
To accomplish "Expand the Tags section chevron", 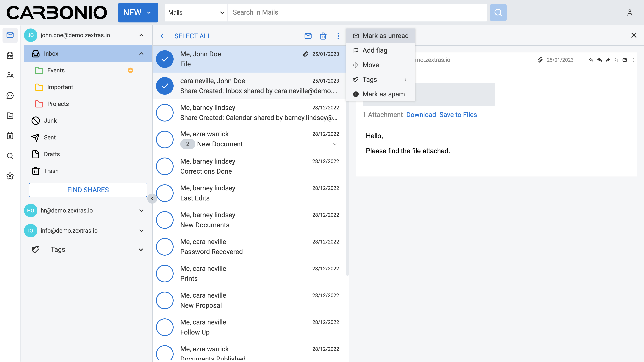I will 141,250.
